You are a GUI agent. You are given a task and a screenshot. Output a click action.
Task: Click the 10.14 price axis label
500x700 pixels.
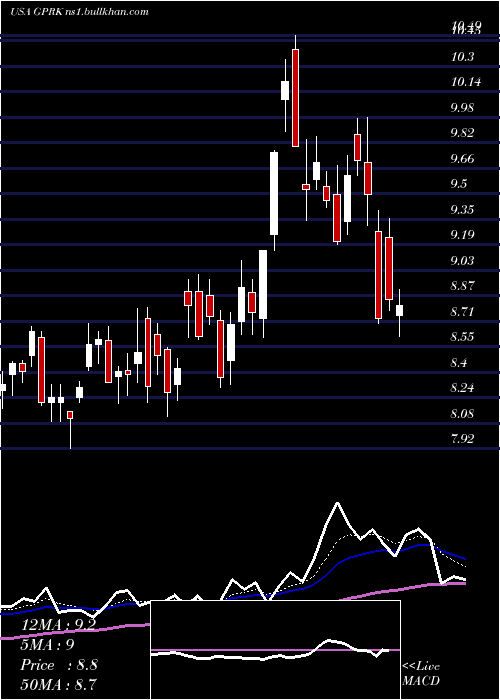point(466,82)
